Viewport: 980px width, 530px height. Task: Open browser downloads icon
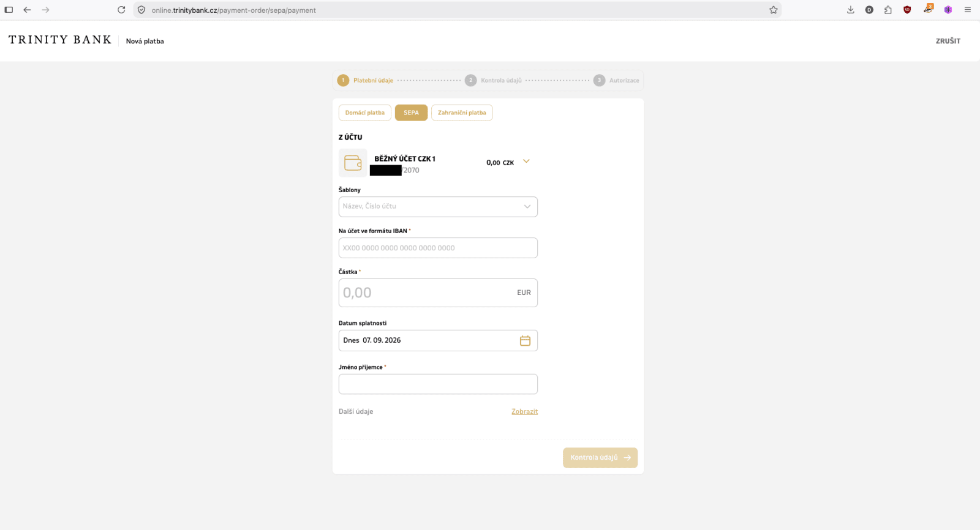[850, 10]
